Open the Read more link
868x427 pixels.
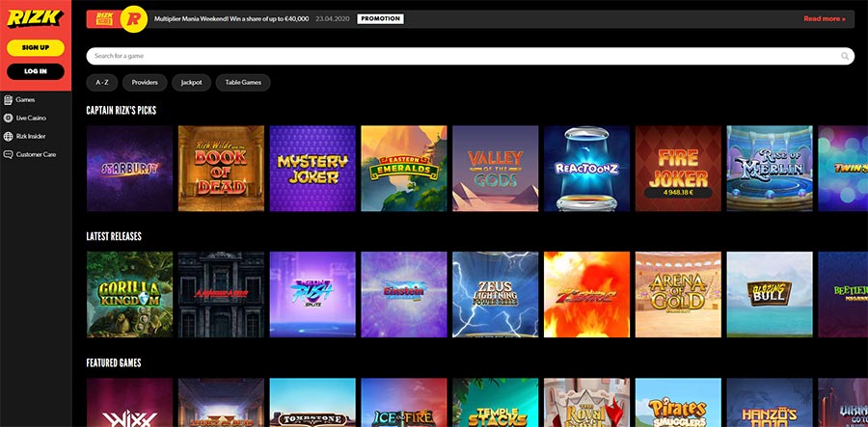click(825, 19)
